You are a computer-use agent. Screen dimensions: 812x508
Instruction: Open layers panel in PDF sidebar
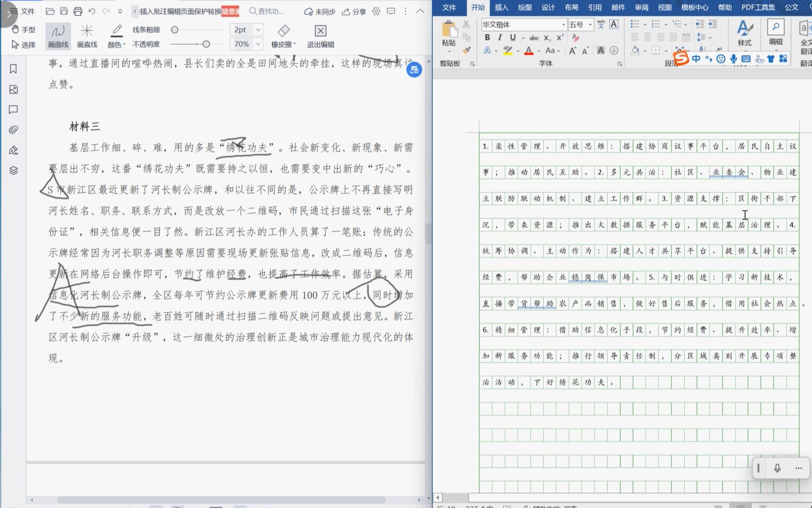13,170
